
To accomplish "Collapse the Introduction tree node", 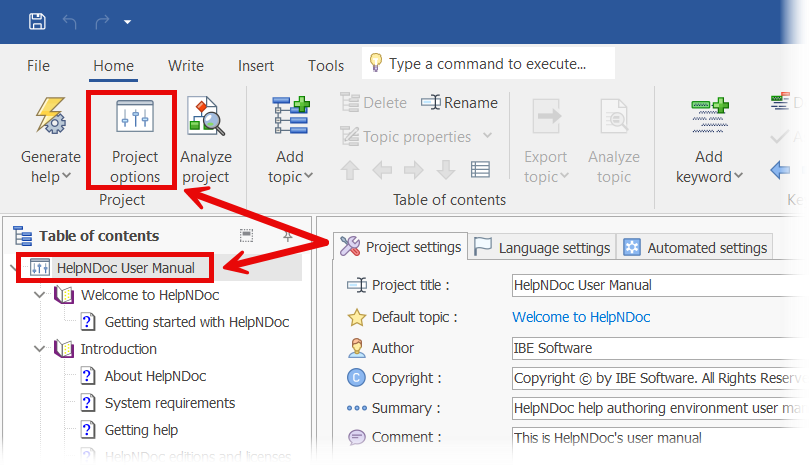I will point(40,349).
